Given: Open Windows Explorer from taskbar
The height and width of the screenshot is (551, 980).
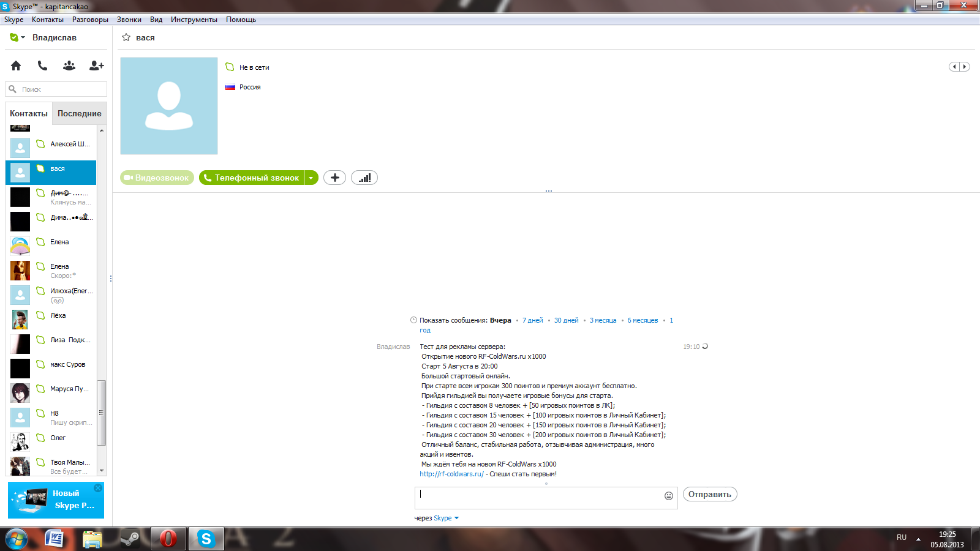Looking at the screenshot, I should [92, 539].
